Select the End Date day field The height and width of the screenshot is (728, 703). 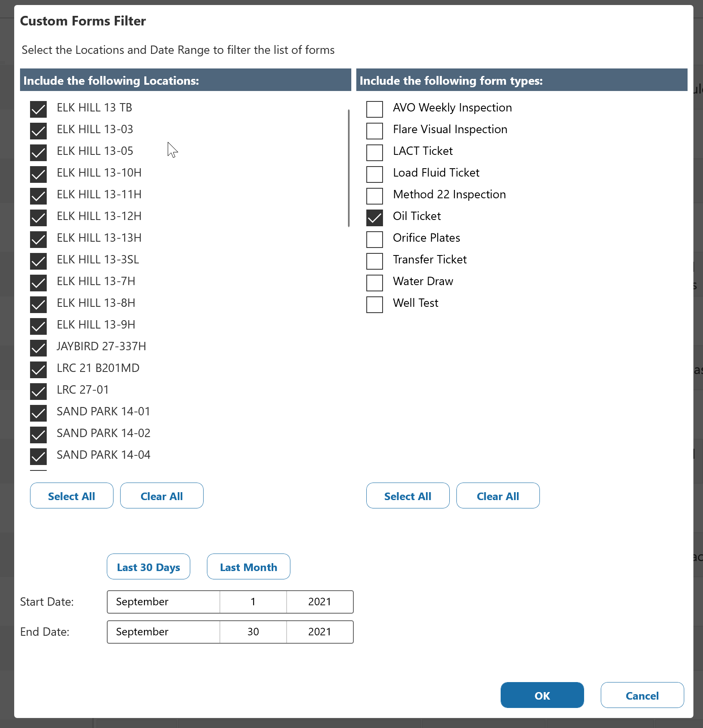(253, 632)
